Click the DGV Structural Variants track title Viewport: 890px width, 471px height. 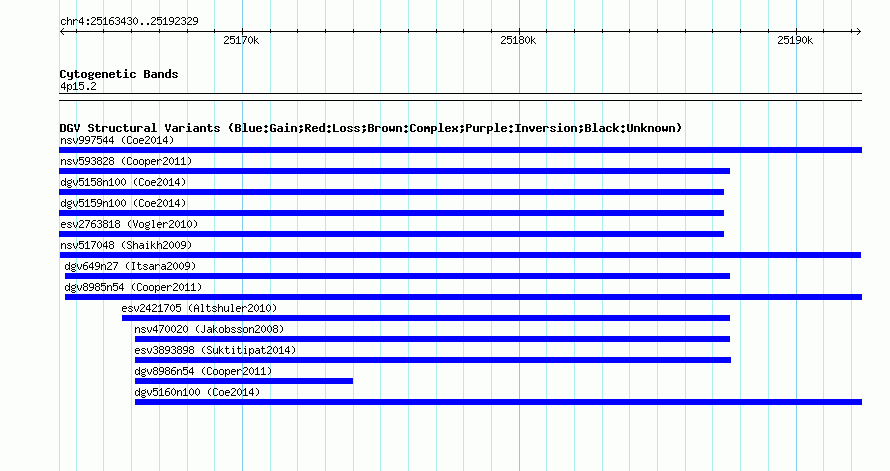pyautogui.click(x=371, y=128)
